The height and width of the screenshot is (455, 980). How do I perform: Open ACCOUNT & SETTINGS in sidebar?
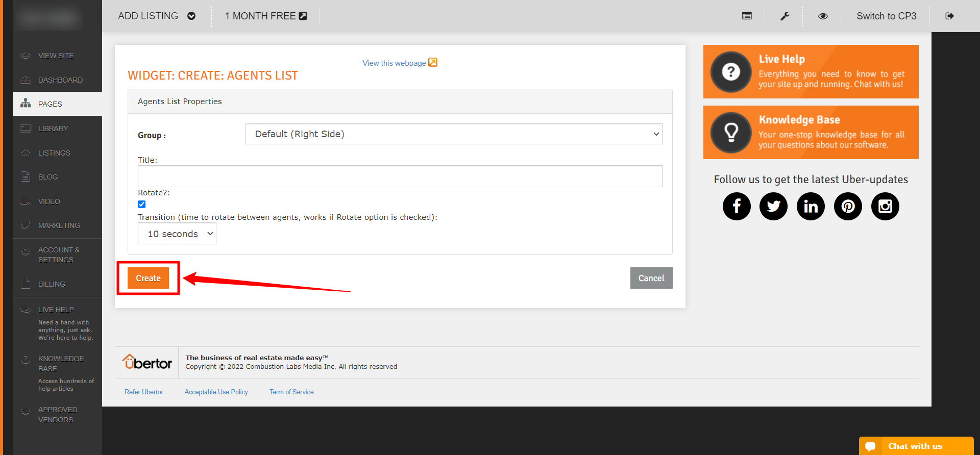(59, 255)
